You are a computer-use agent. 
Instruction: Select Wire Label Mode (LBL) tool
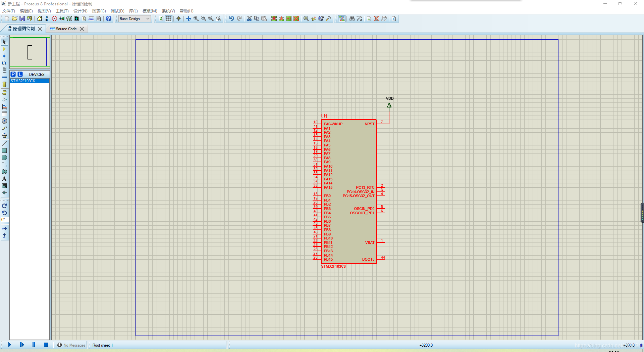pos(4,63)
